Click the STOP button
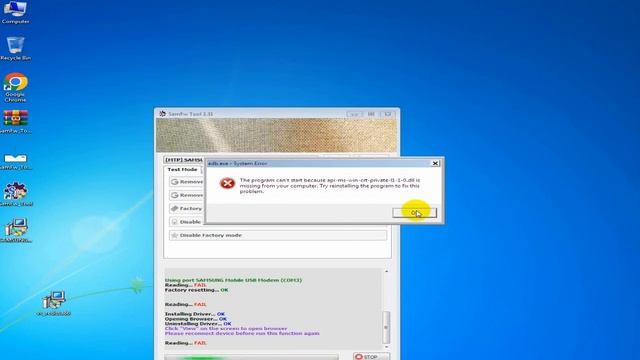 point(371,356)
